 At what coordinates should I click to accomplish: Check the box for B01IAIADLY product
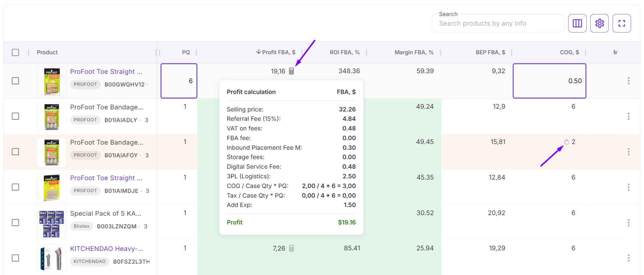(15, 116)
